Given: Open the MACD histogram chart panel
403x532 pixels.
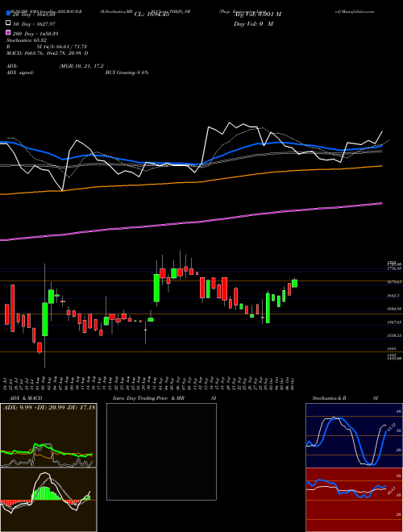Looking at the screenshot, I should tap(48, 500).
